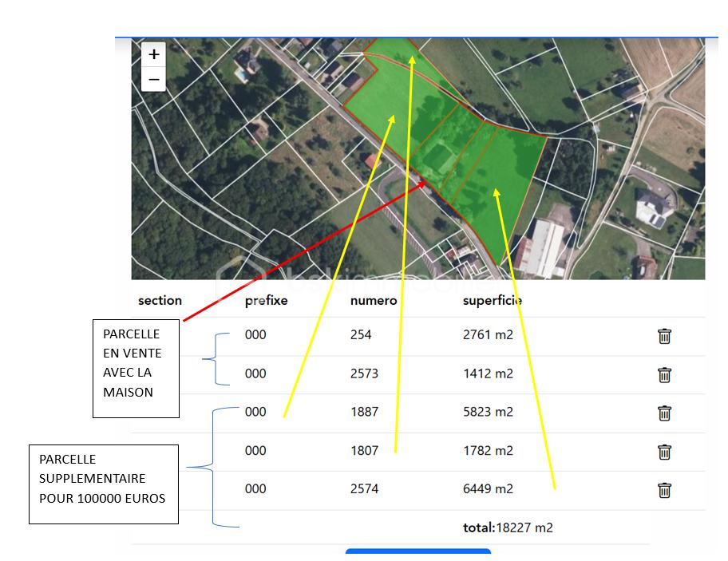Delete parcel 2573 using its trash icon
This screenshot has height=561, width=728.
click(664, 374)
